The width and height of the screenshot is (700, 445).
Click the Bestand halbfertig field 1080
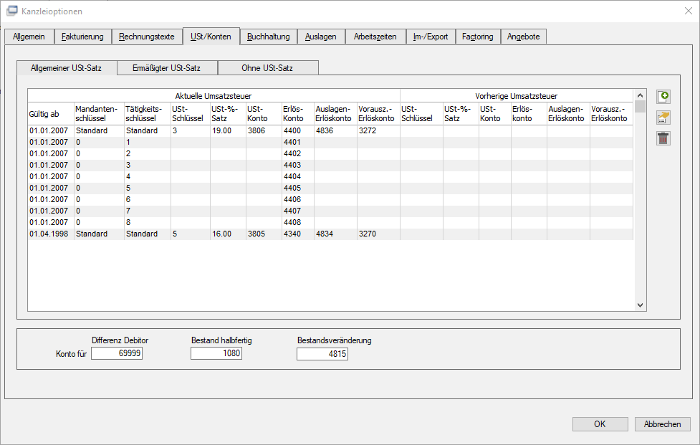(x=216, y=354)
